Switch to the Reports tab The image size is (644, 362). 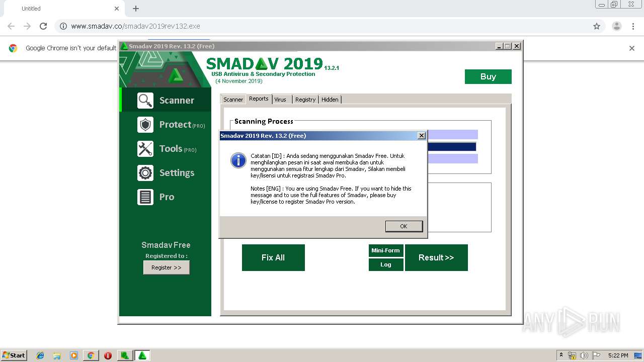click(259, 99)
